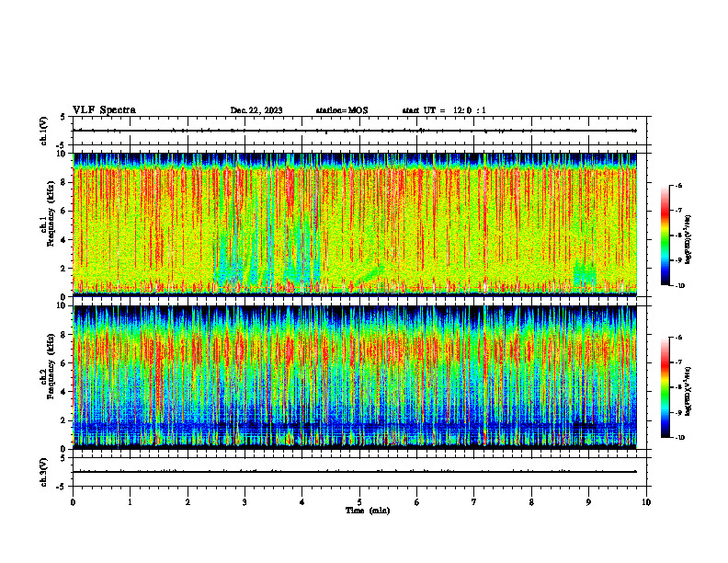Click the "start UT = 12: 0 : 1" text
The width and height of the screenshot is (728, 563).
click(444, 110)
